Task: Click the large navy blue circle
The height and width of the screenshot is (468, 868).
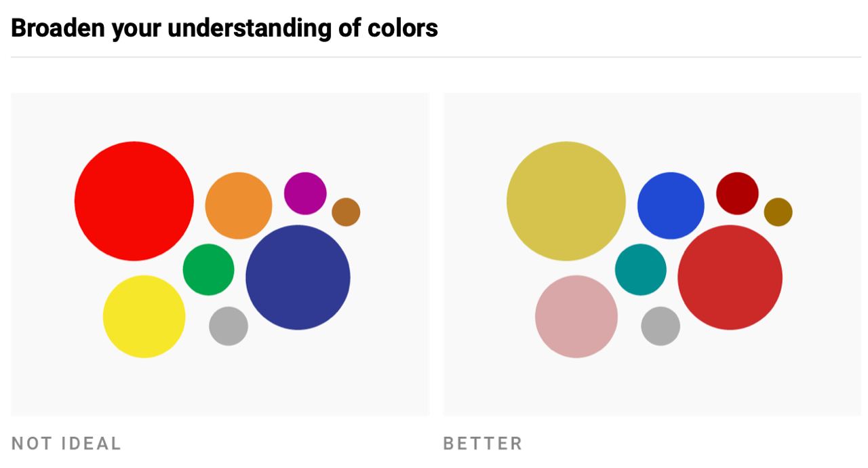Action: pos(298,277)
